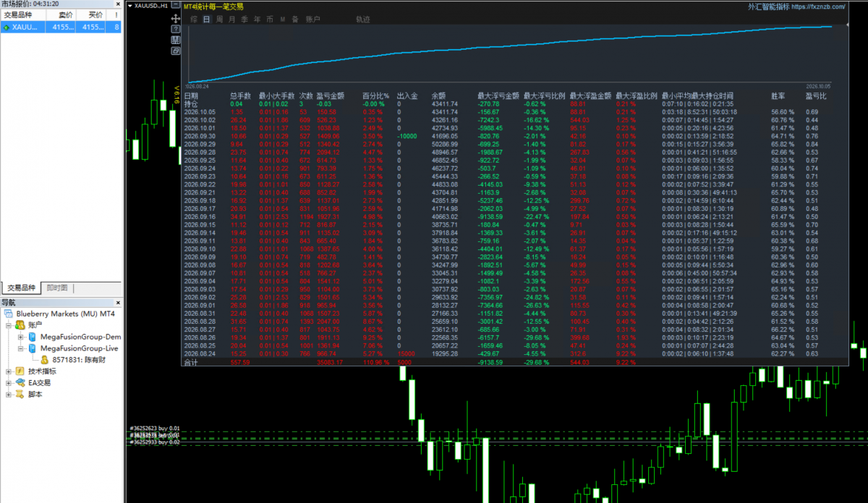This screenshot has width=868, height=503.
Task: Click the 技术指标 indicators icon
Action: [x=20, y=371]
